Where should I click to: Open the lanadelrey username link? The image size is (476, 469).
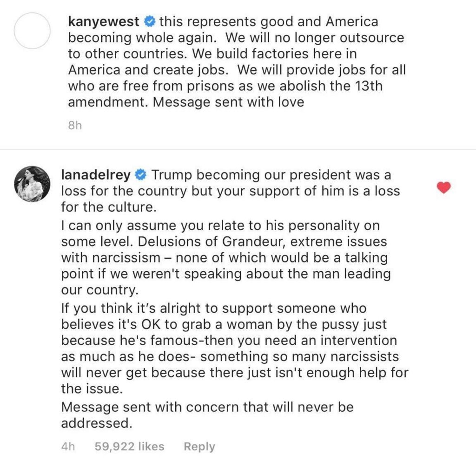point(96,175)
